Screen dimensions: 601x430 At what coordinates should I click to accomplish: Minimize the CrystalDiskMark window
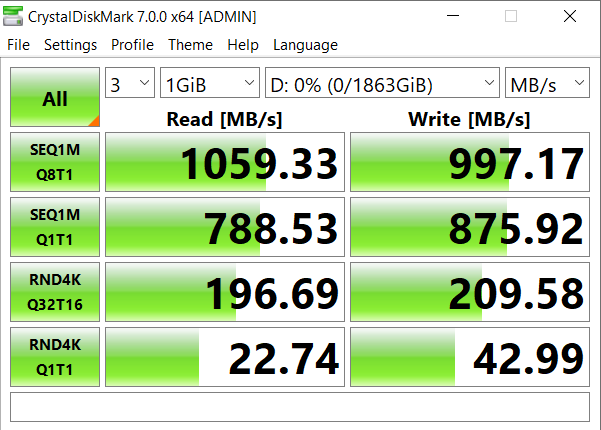click(x=453, y=16)
